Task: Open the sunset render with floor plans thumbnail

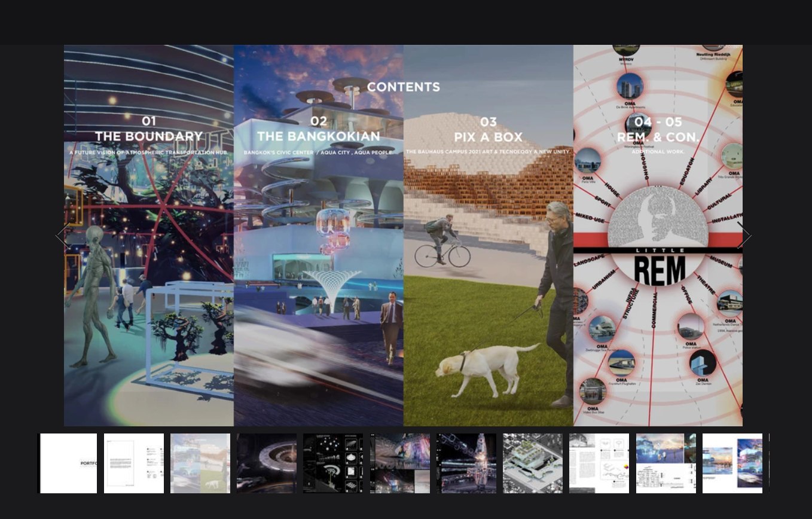Action: point(666,463)
